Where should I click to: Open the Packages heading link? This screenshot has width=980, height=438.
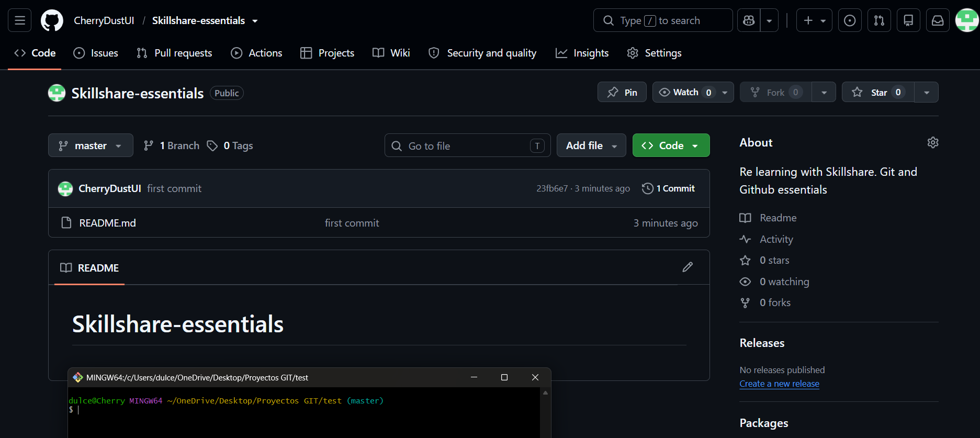pyautogui.click(x=764, y=423)
